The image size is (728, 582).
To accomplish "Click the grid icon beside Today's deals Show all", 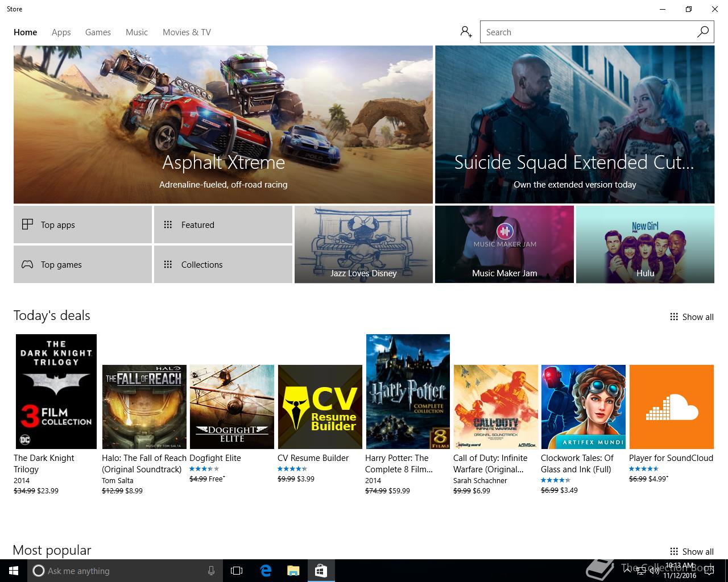I will point(674,317).
